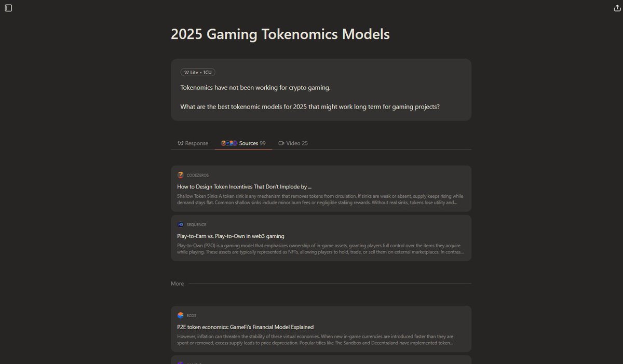Click the Lite • 1CU badge
Image resolution: width=623 pixels, height=364 pixels.
pyautogui.click(x=198, y=72)
